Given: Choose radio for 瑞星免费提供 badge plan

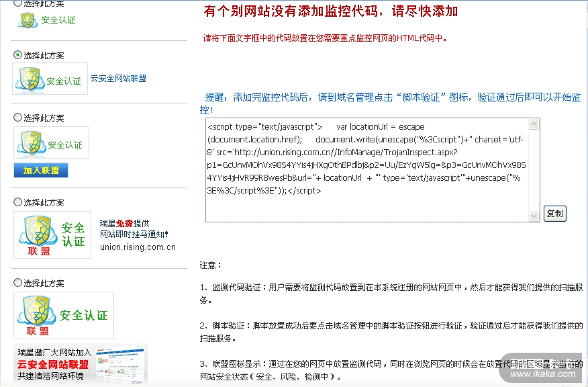Looking at the screenshot, I should (17, 202).
